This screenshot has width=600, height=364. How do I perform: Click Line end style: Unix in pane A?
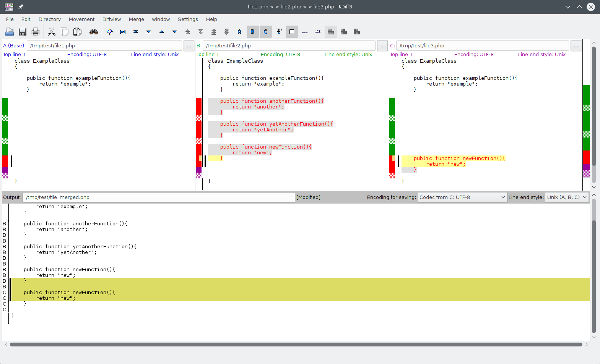[x=155, y=55]
